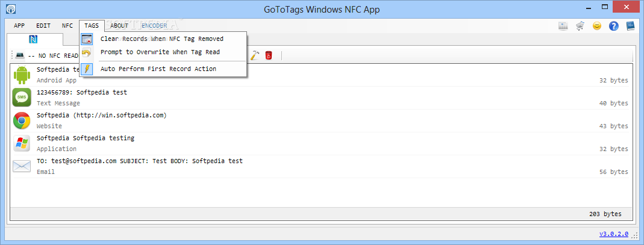Maximize the GoToTags window
Image resolution: width=644 pixels, height=245 pixels.
pos(605,7)
